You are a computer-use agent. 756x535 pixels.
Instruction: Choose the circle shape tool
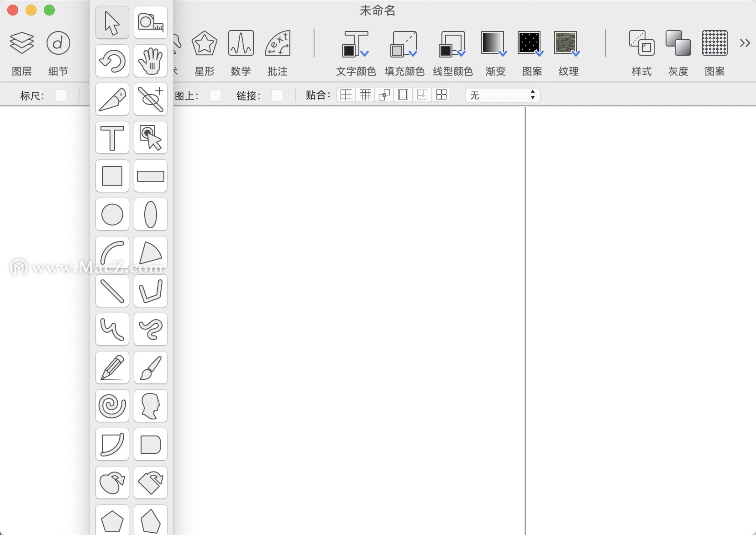pyautogui.click(x=112, y=214)
